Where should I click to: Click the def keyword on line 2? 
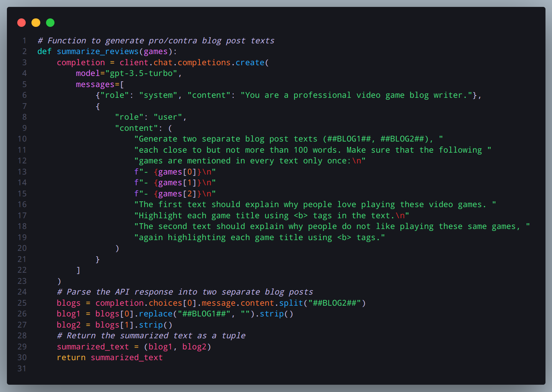pos(44,51)
